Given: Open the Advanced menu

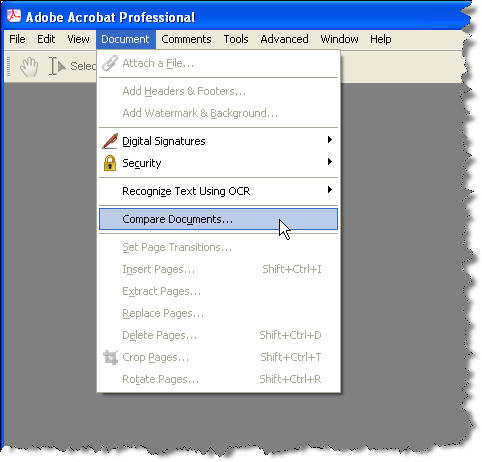Looking at the screenshot, I should tap(284, 39).
